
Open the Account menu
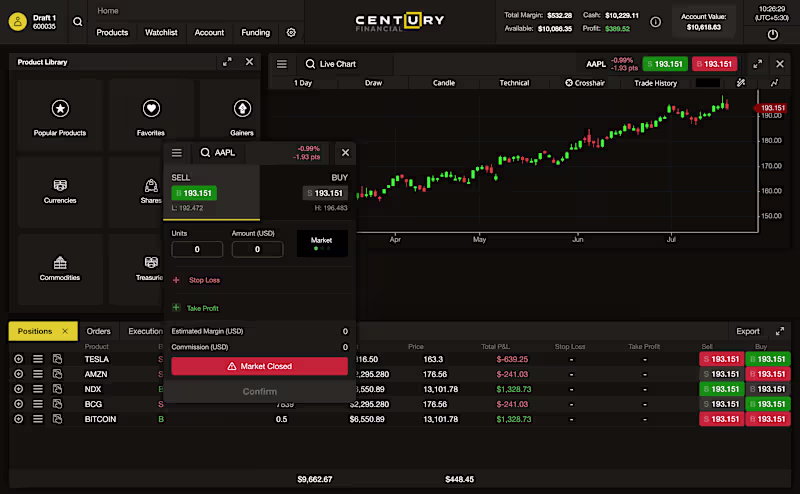[x=209, y=32]
